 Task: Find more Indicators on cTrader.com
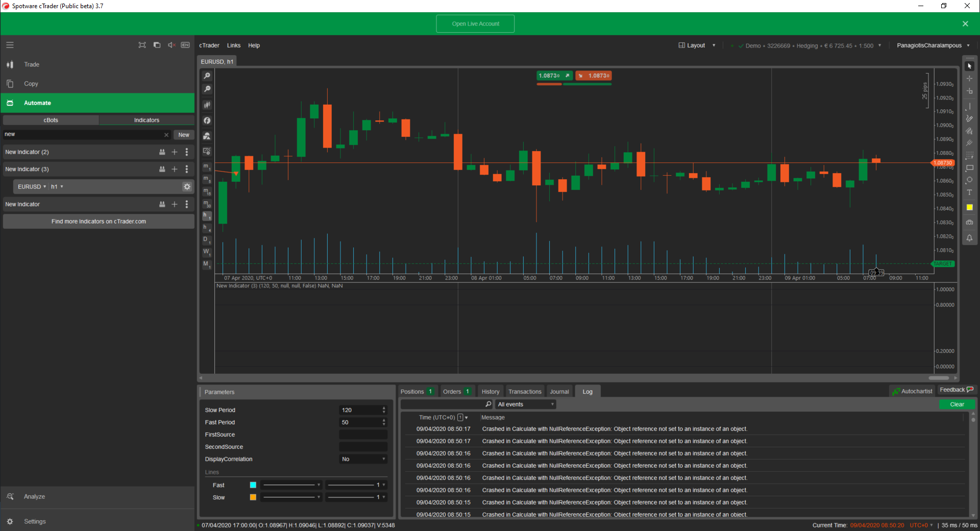coord(99,222)
